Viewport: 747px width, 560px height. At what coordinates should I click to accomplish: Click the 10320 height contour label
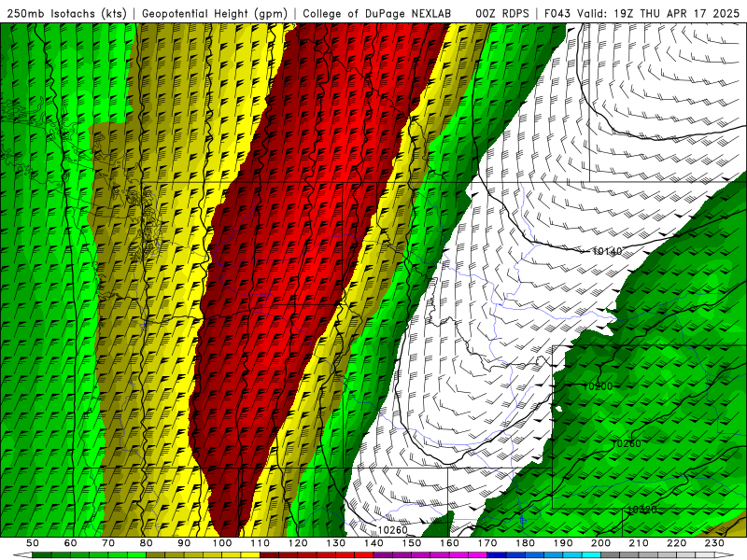[x=642, y=510]
